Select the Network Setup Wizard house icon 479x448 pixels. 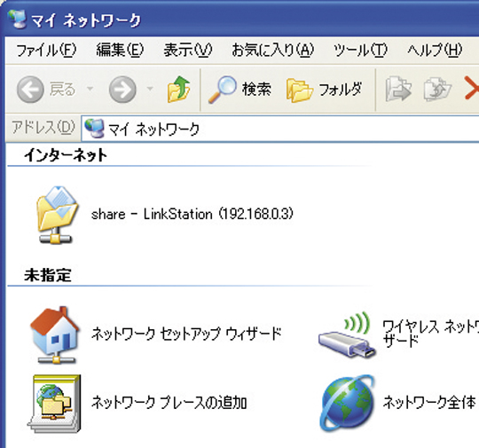click(55, 335)
